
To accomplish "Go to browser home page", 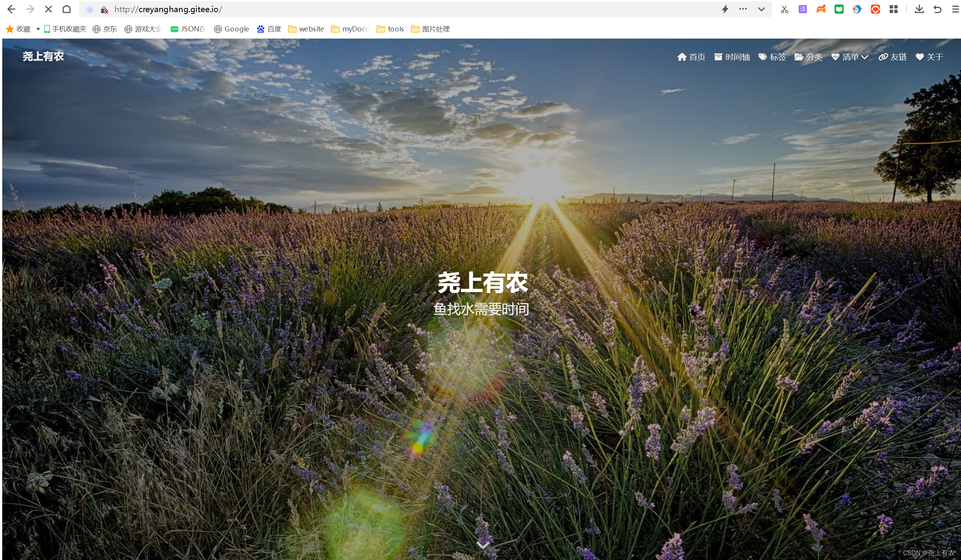I will (x=67, y=9).
